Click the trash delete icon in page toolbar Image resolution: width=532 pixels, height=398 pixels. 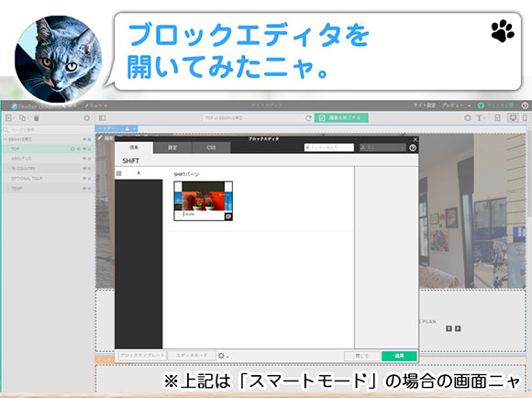point(37,117)
